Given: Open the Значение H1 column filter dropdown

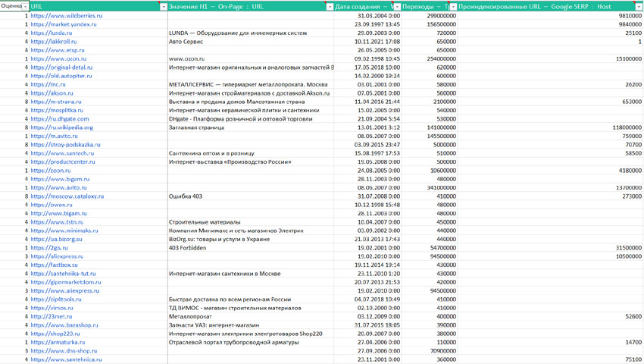Looking at the screenshot, I should 330,7.
